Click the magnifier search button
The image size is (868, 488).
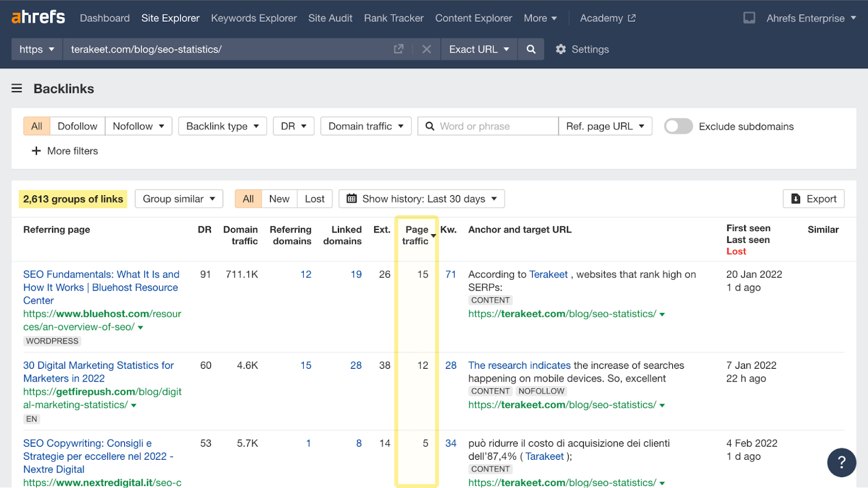[x=531, y=49]
